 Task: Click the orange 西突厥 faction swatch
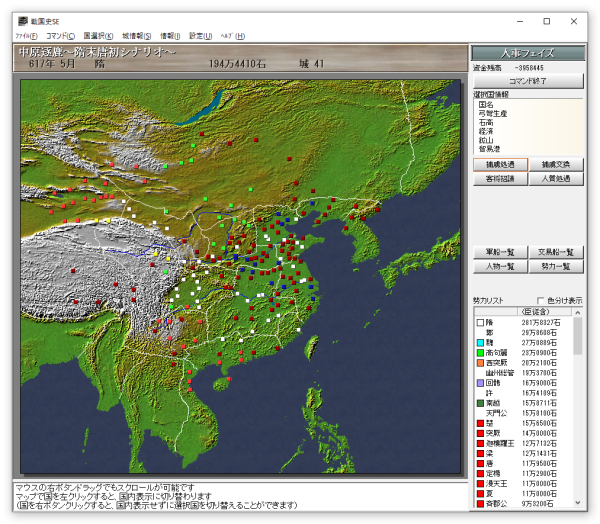pyautogui.click(x=479, y=362)
